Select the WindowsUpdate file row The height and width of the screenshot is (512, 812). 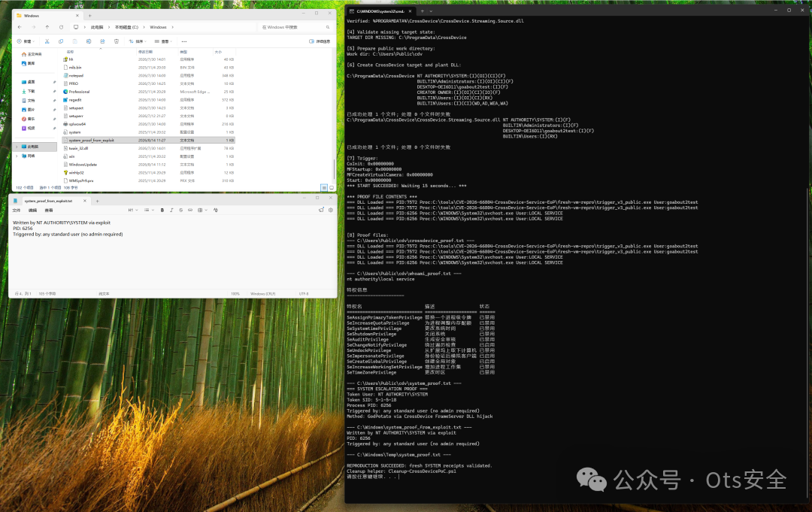pyautogui.click(x=149, y=165)
